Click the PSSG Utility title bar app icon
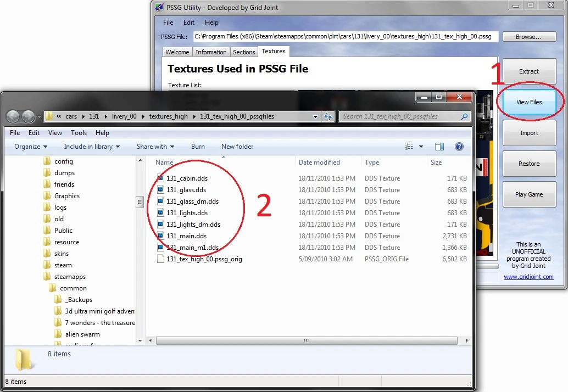Viewport: 568px width, 392px height. (159, 7)
